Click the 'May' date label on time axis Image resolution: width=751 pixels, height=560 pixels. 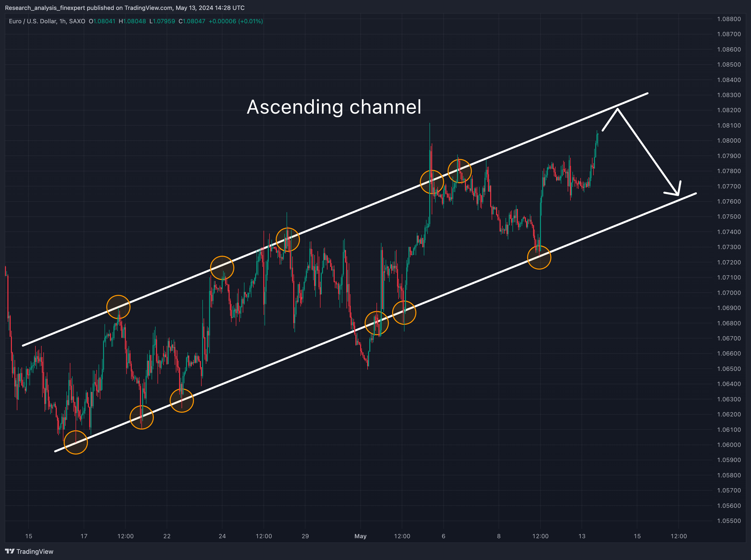point(360,536)
